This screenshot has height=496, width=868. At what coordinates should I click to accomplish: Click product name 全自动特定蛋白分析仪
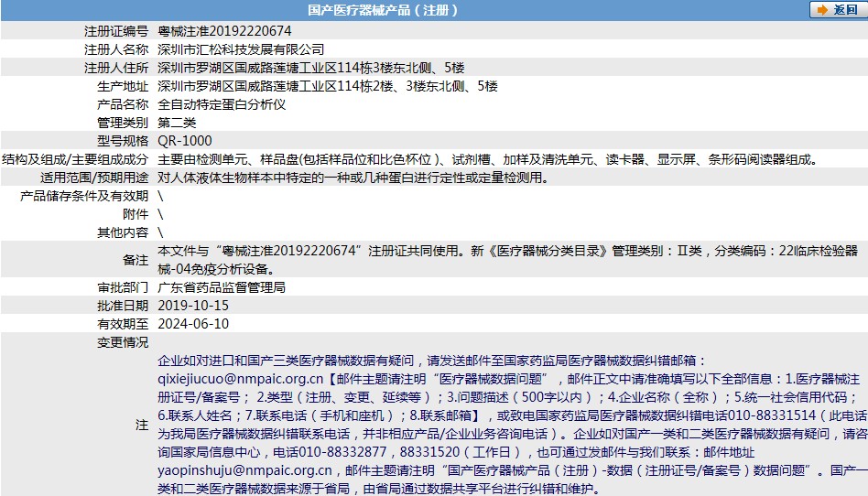[222, 103]
